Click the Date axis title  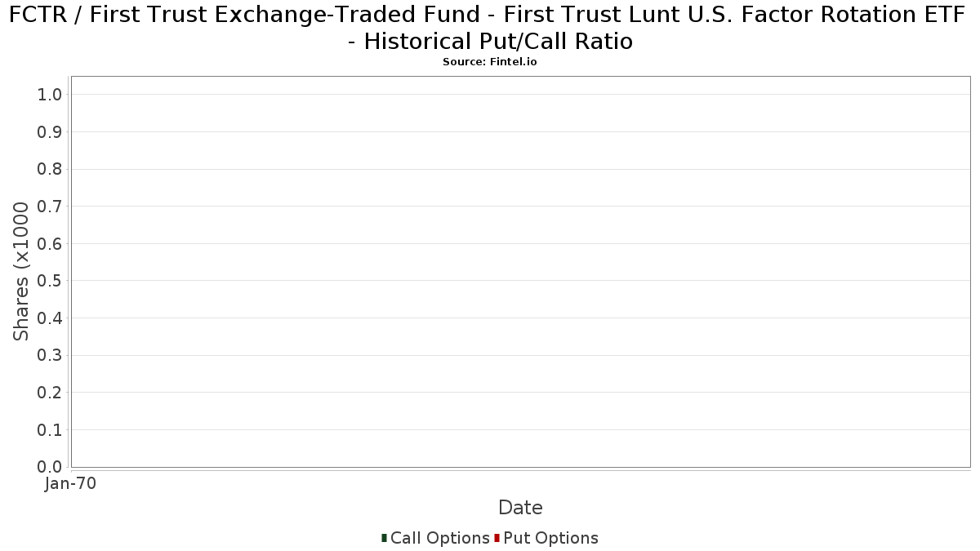coord(520,508)
